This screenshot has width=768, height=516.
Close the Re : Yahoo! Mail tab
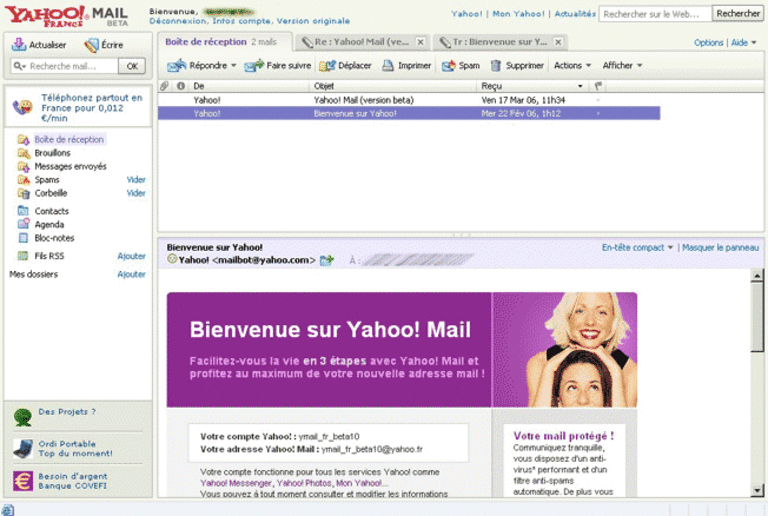point(420,42)
